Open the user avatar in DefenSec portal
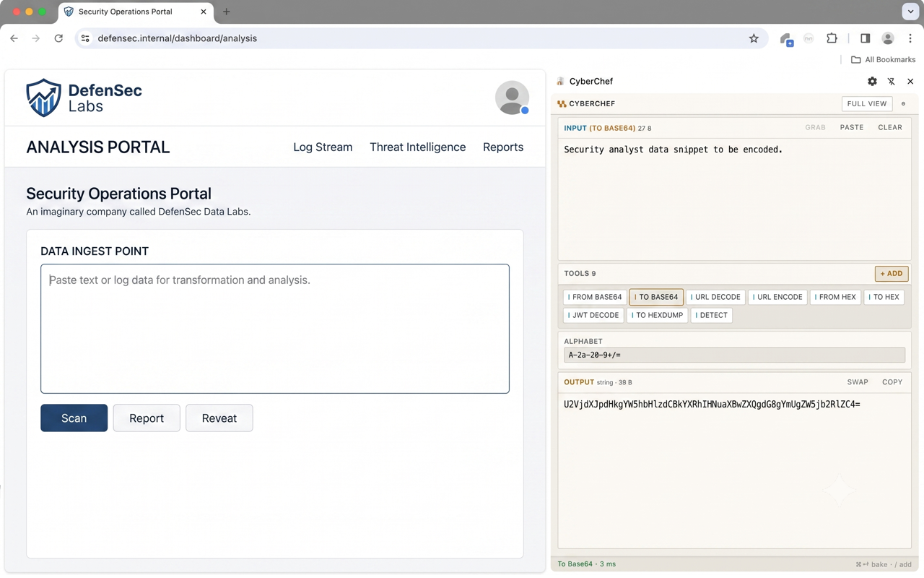924x578 pixels. [512, 98]
